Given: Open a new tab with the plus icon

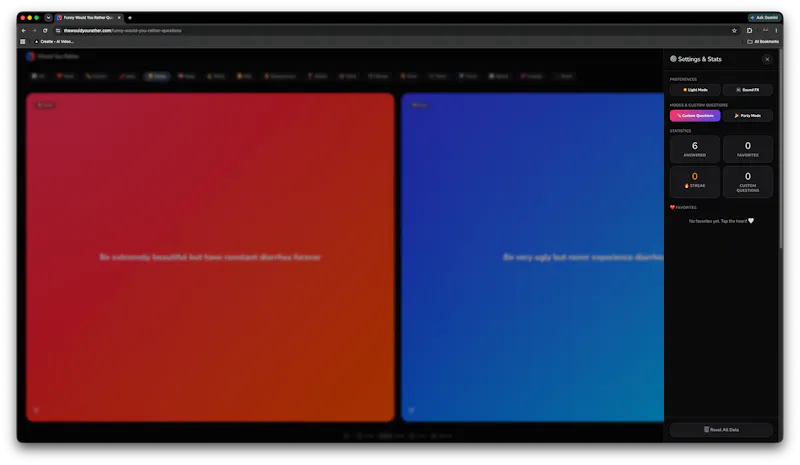Looking at the screenshot, I should [130, 18].
